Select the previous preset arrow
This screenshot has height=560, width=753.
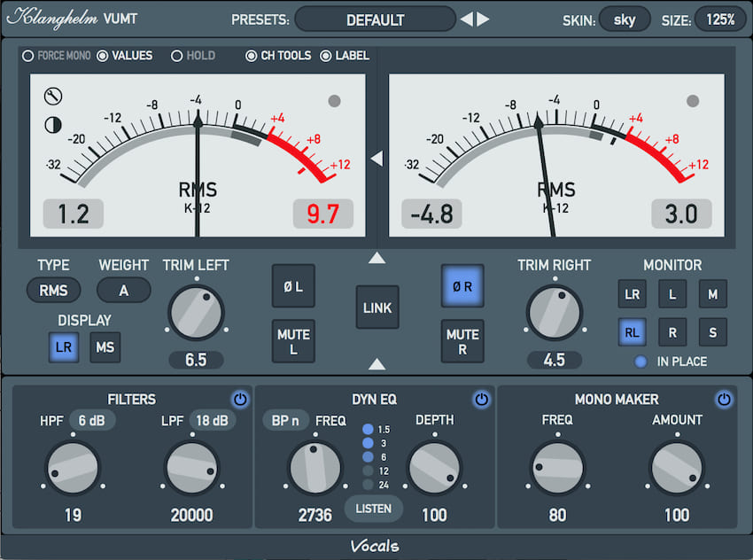466,19
